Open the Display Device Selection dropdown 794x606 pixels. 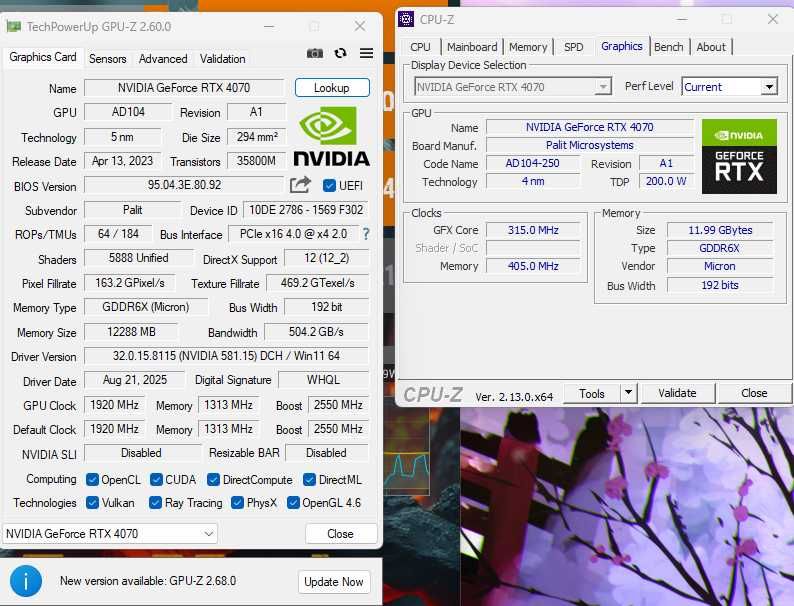(512, 87)
